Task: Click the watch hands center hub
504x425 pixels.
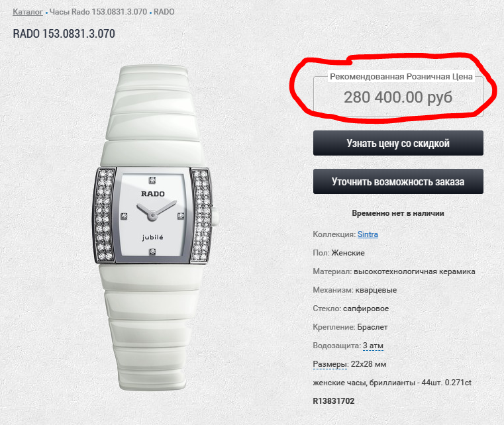Action: [x=152, y=215]
